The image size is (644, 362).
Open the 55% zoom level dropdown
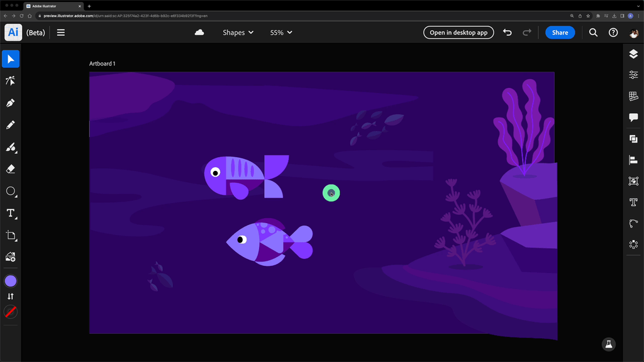[280, 32]
